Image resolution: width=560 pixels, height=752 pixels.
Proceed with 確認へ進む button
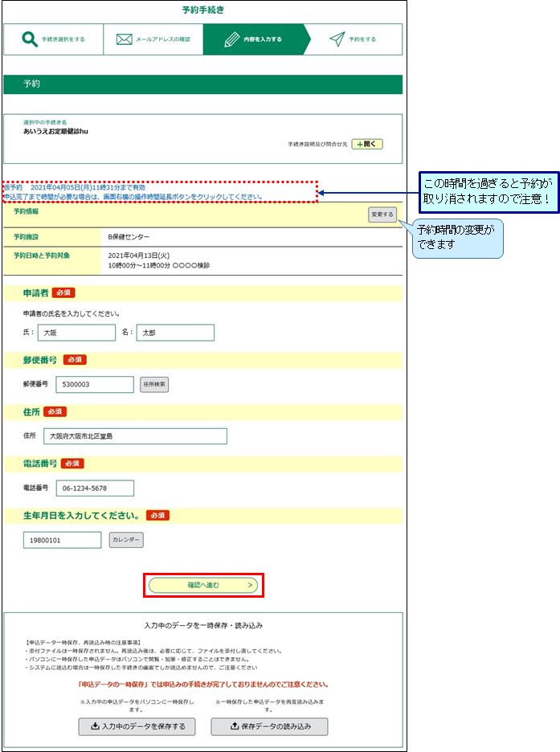click(204, 586)
